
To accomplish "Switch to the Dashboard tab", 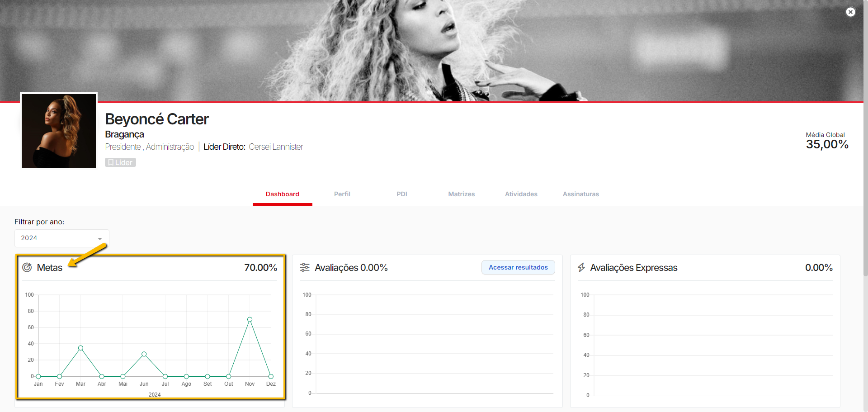I will 283,194.
